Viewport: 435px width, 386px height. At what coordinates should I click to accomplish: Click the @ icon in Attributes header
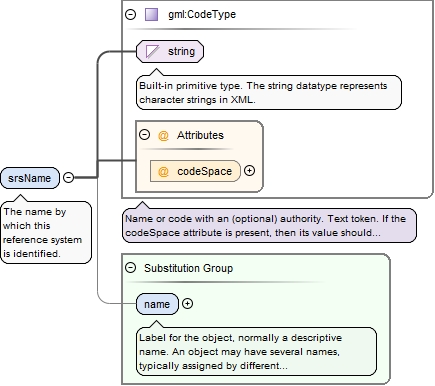tap(163, 136)
